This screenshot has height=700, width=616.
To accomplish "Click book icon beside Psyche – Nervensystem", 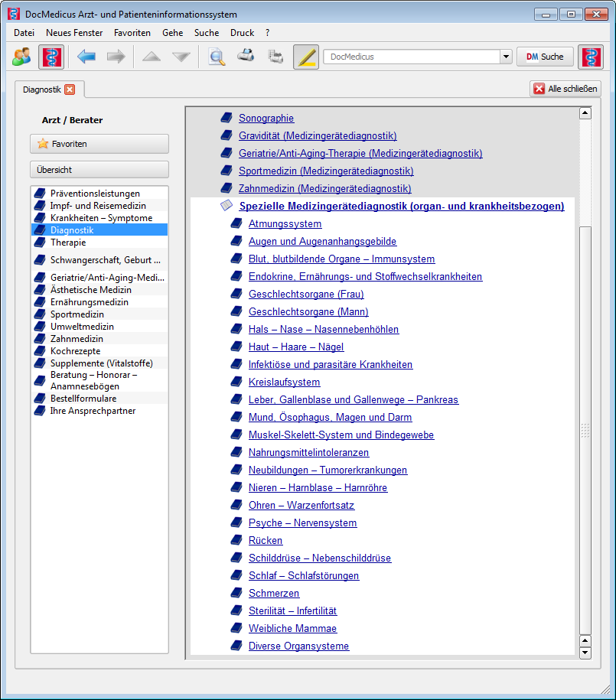I will point(236,523).
